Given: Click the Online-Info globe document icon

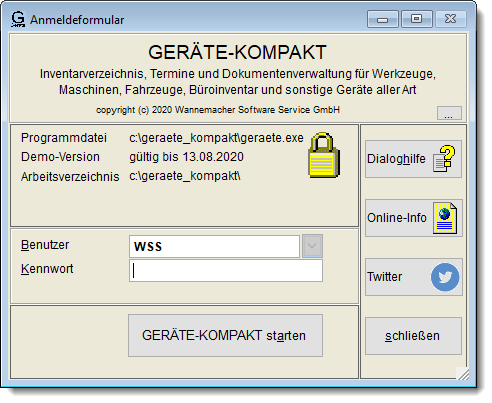Looking at the screenshot, I should [x=445, y=218].
